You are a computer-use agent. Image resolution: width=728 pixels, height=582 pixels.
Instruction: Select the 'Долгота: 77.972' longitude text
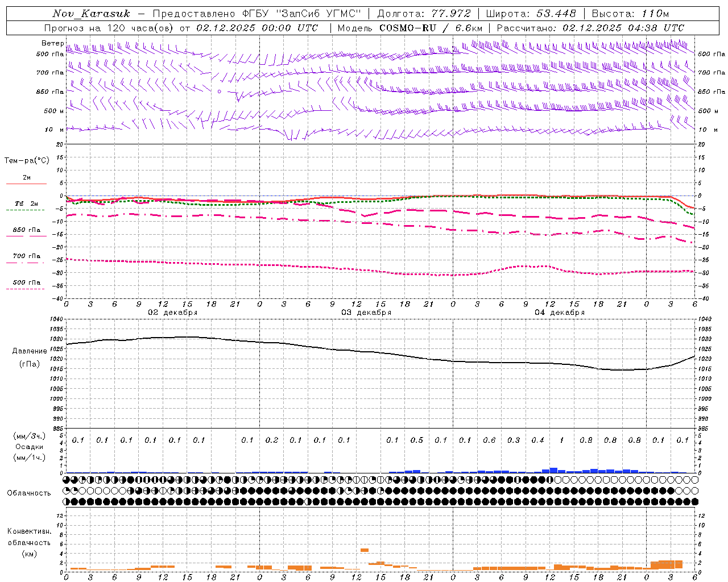(424, 14)
